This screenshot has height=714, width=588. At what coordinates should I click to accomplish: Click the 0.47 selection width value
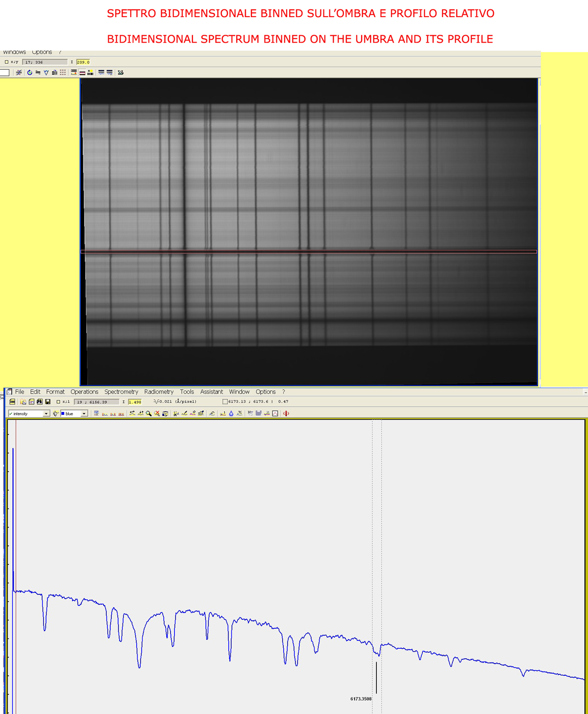[283, 402]
